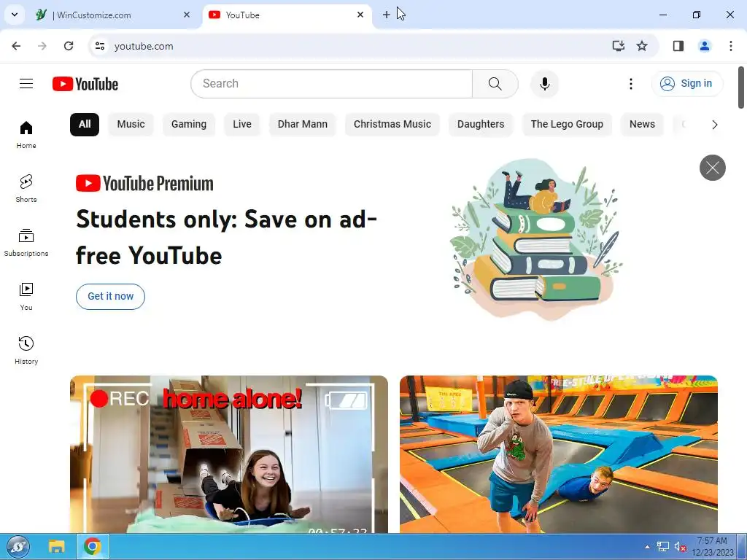
Task: Close the WinCustomize.com tab
Action: 187,15
